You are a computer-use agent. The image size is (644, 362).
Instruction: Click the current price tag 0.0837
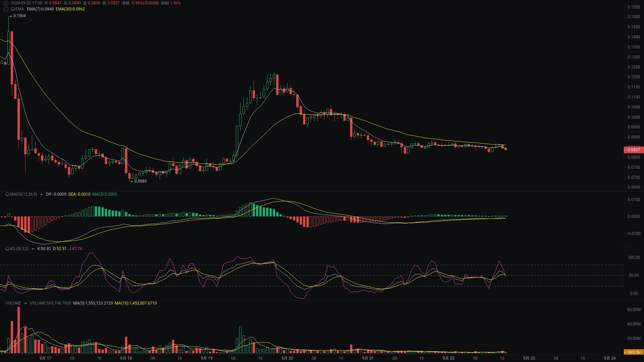(634, 150)
